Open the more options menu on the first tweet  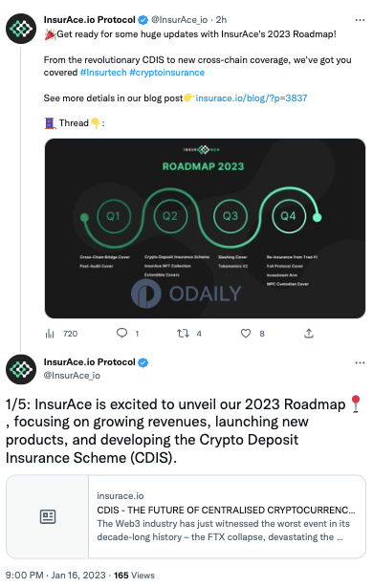point(360,20)
